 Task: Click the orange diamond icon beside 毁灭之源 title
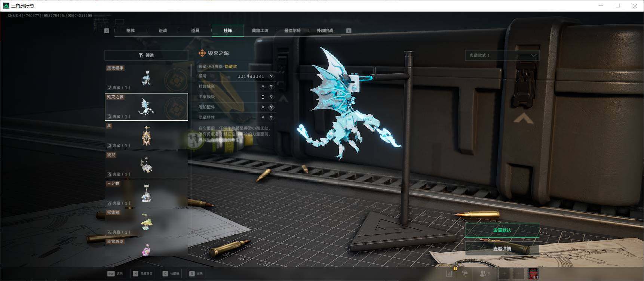point(202,53)
